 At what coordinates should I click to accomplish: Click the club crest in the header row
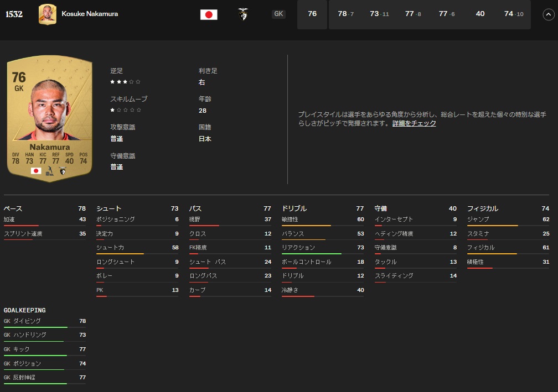point(242,14)
